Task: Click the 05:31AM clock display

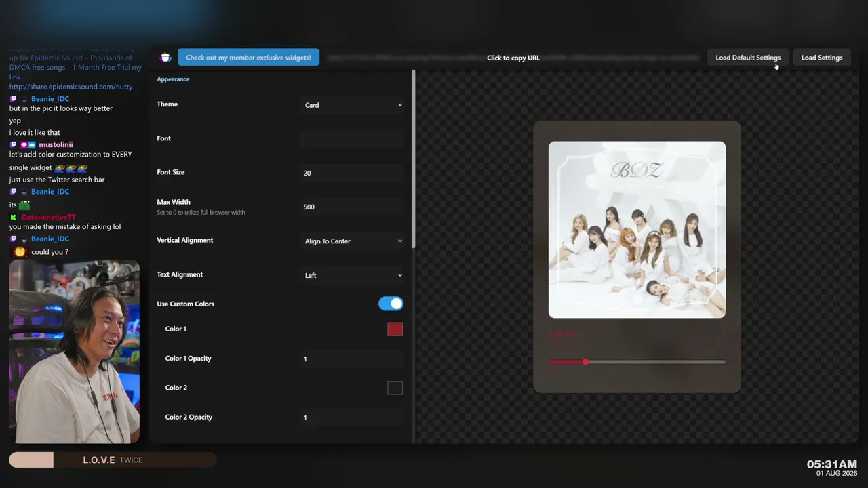Action: (x=831, y=464)
